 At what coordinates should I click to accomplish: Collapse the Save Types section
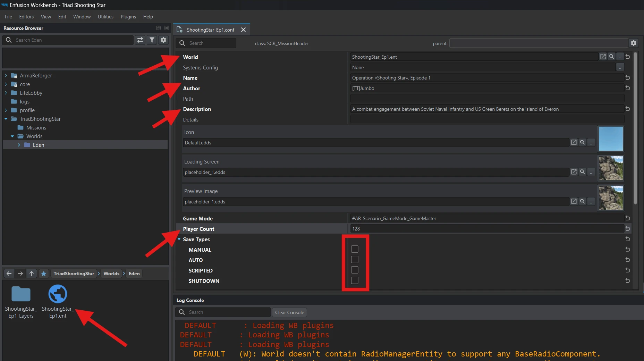pyautogui.click(x=179, y=239)
